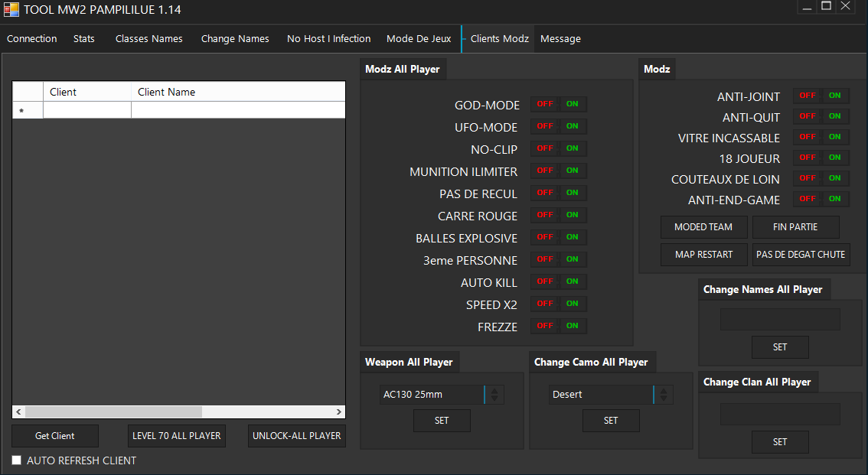The image size is (868, 475).
Task: Minimize the tool window
Action: coord(807,6)
